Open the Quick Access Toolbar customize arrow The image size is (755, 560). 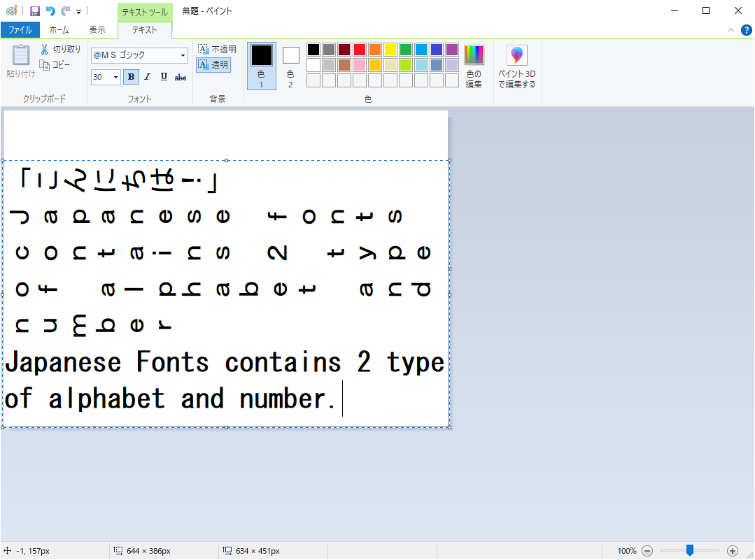(x=78, y=12)
